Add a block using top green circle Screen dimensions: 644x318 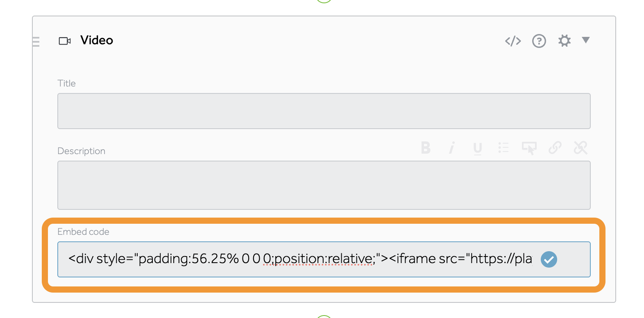click(324, 1)
